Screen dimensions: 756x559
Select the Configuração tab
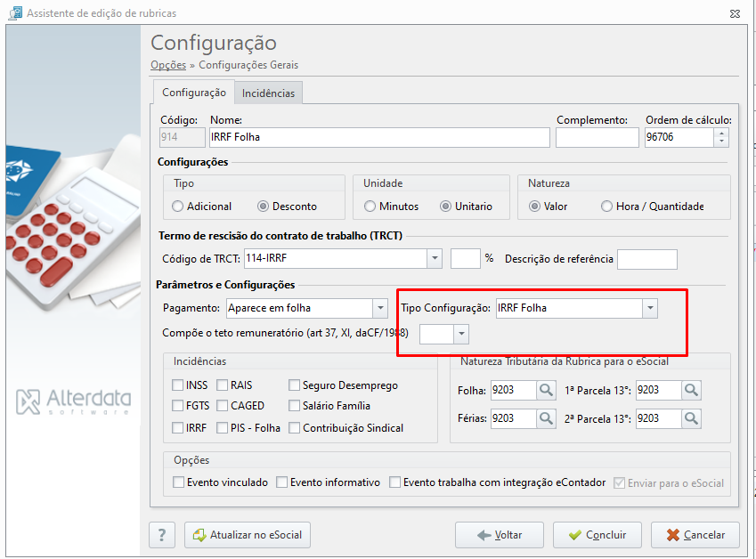[x=194, y=92]
